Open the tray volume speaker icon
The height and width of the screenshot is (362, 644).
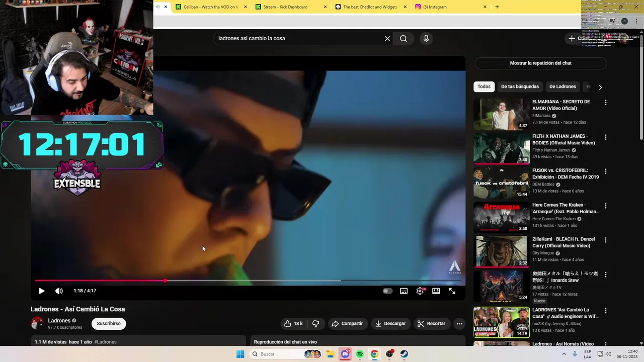(608, 354)
